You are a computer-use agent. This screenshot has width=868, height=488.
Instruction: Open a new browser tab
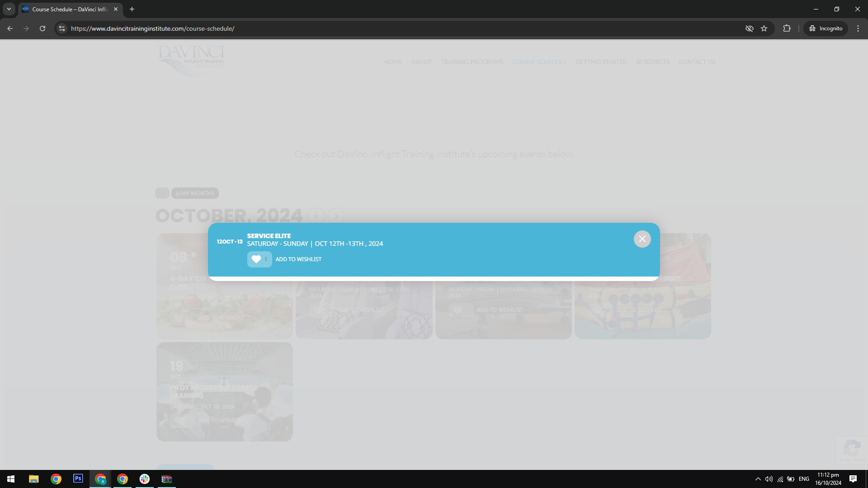point(132,9)
